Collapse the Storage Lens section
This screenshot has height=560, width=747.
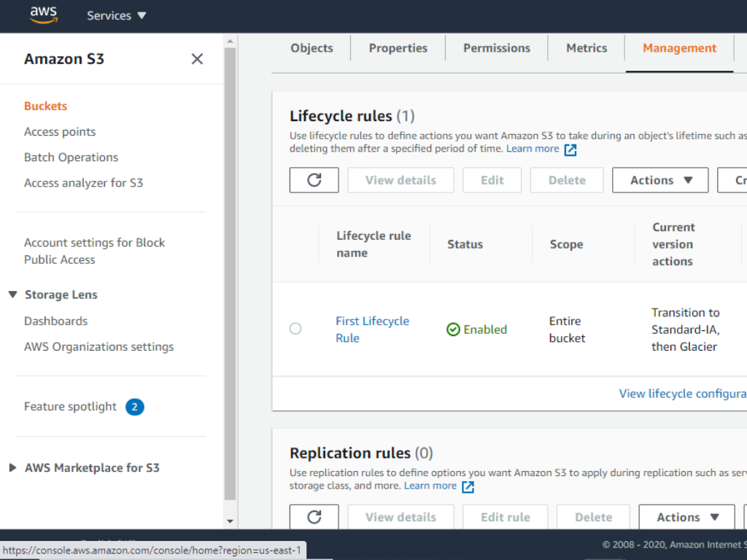[x=13, y=295]
